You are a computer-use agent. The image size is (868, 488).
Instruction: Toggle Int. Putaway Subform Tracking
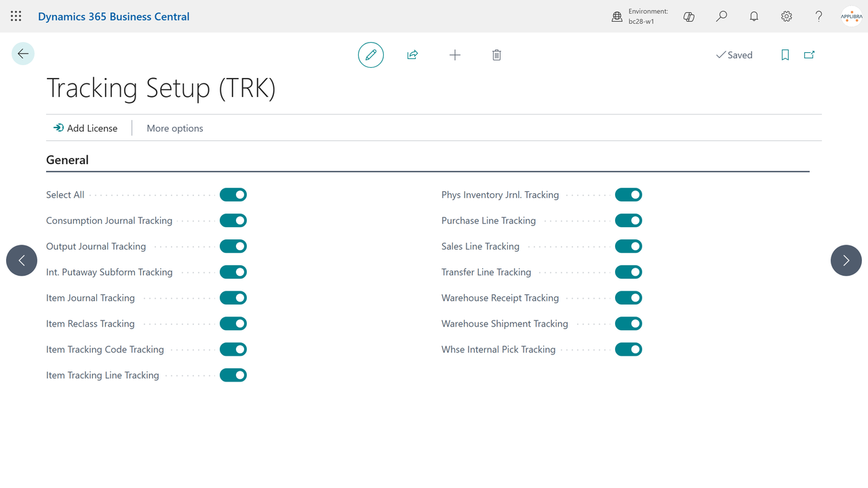click(x=233, y=272)
